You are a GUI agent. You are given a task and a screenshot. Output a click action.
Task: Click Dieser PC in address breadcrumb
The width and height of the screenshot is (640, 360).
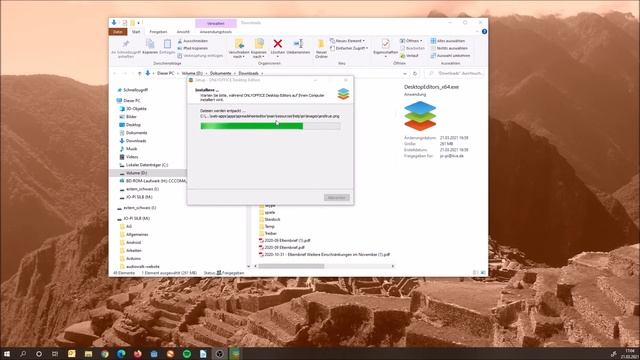pyautogui.click(x=166, y=73)
